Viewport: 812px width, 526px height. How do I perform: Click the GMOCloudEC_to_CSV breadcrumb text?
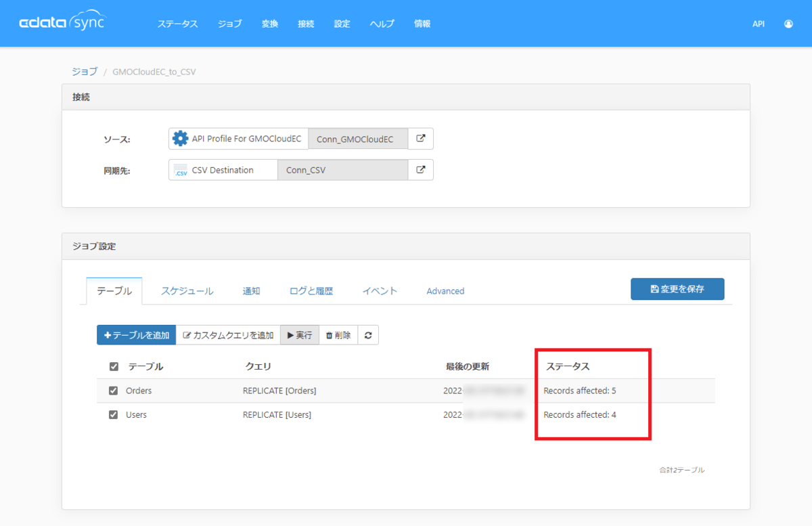click(x=154, y=71)
